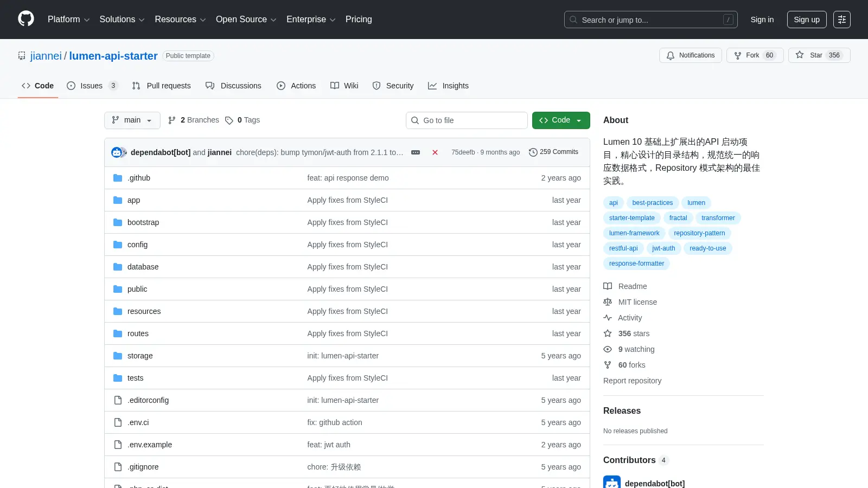Switch to the Pull requests tab
The width and height of the screenshot is (868, 488).
(162, 86)
